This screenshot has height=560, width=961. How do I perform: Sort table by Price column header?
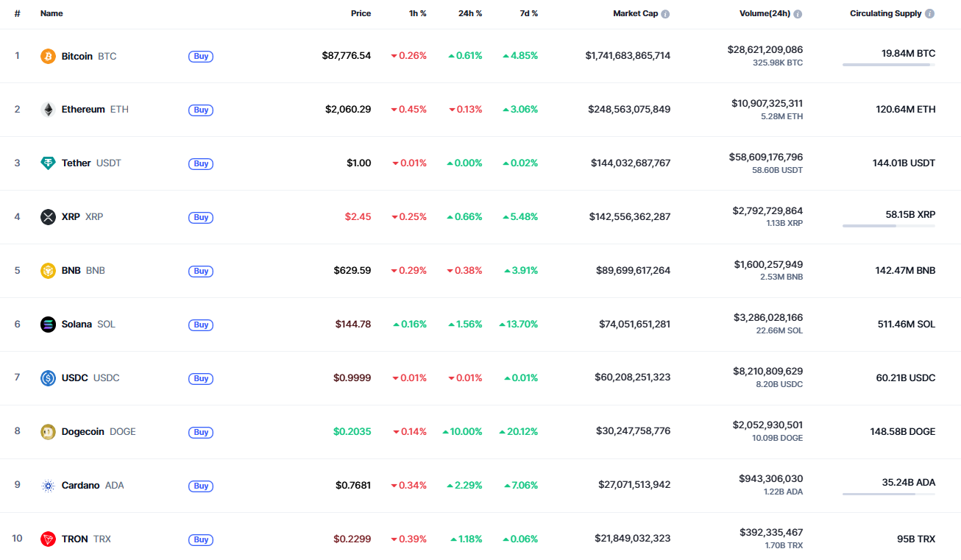point(361,13)
